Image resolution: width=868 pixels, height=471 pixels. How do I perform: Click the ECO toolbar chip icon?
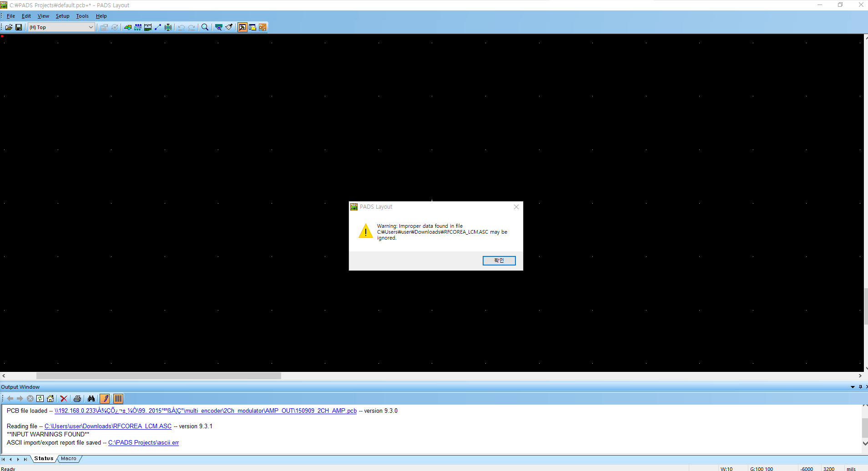168,27
